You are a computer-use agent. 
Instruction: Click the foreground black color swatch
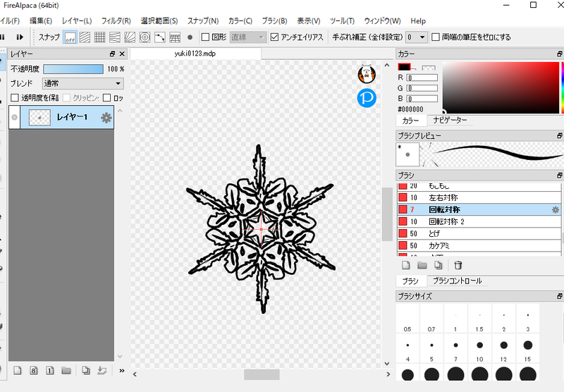pos(404,67)
